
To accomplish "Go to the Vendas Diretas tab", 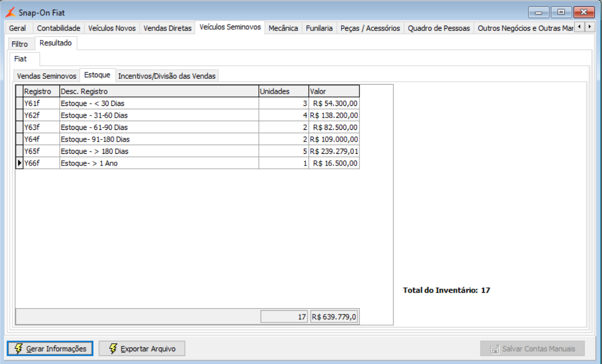I will [x=167, y=28].
